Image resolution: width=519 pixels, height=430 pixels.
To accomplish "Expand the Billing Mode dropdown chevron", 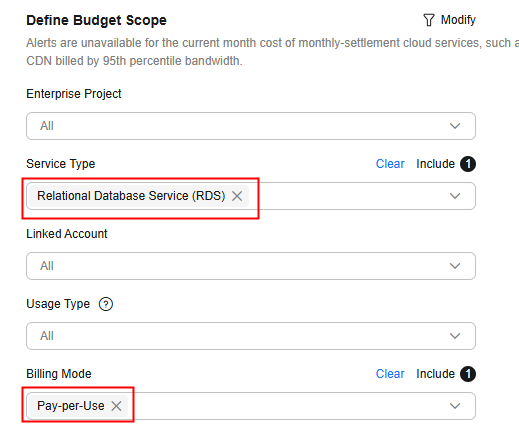I will [455, 406].
